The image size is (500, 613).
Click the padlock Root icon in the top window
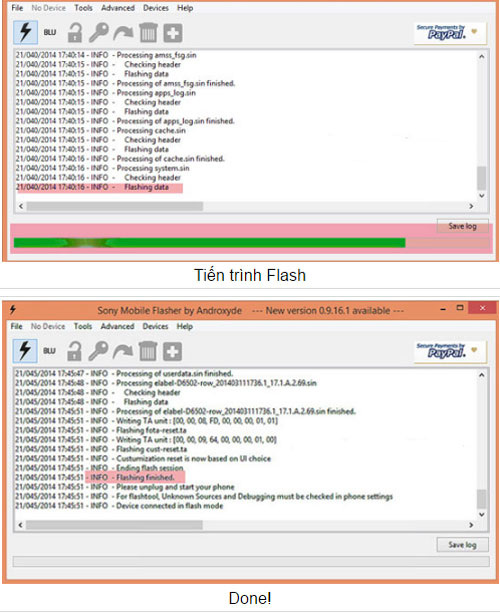74,32
